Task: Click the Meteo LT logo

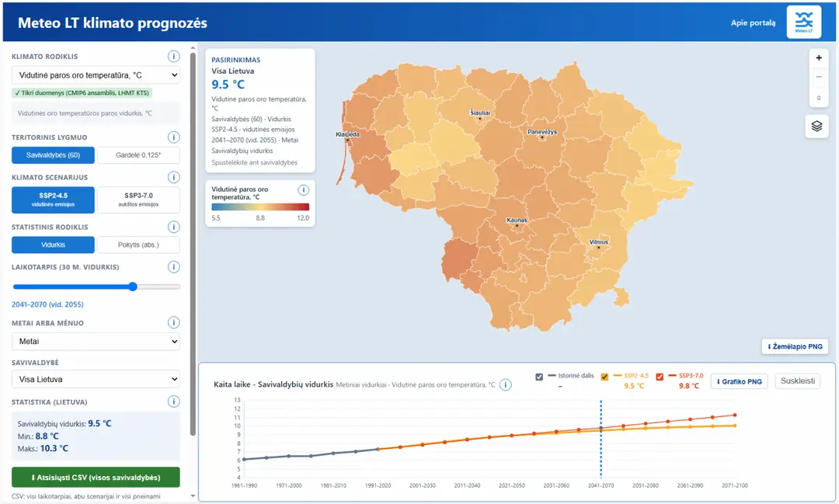Action: tap(804, 22)
